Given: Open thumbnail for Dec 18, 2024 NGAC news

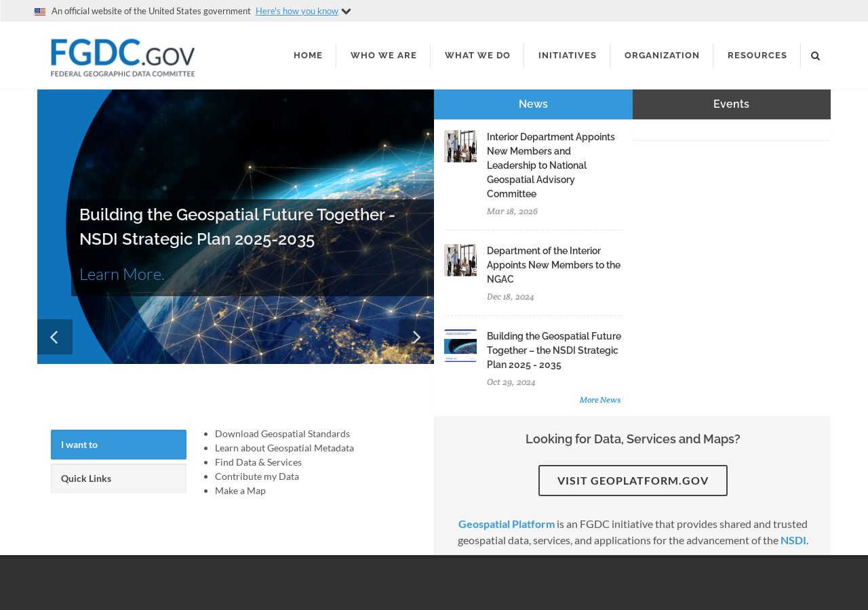Looking at the screenshot, I should tap(460, 260).
